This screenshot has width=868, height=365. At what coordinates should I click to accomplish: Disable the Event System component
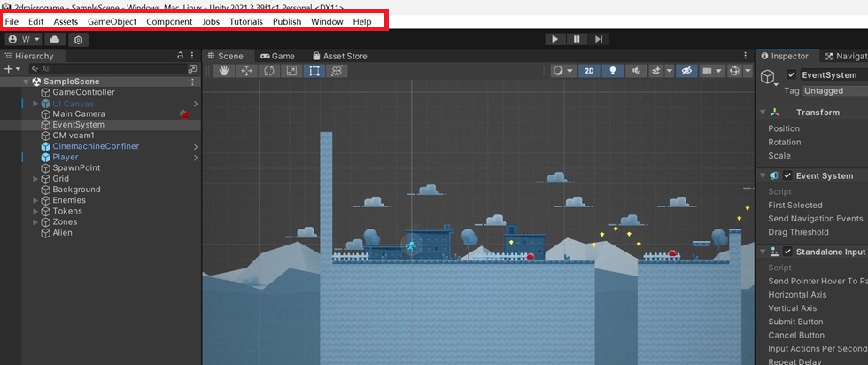click(787, 175)
